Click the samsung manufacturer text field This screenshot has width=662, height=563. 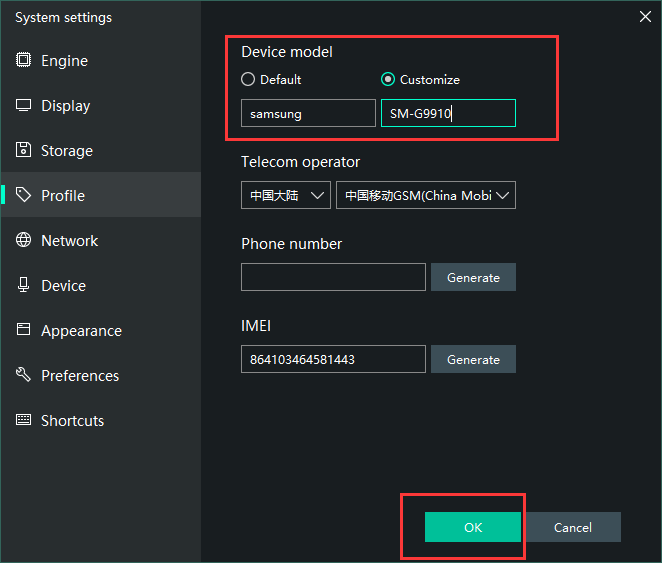(x=308, y=114)
